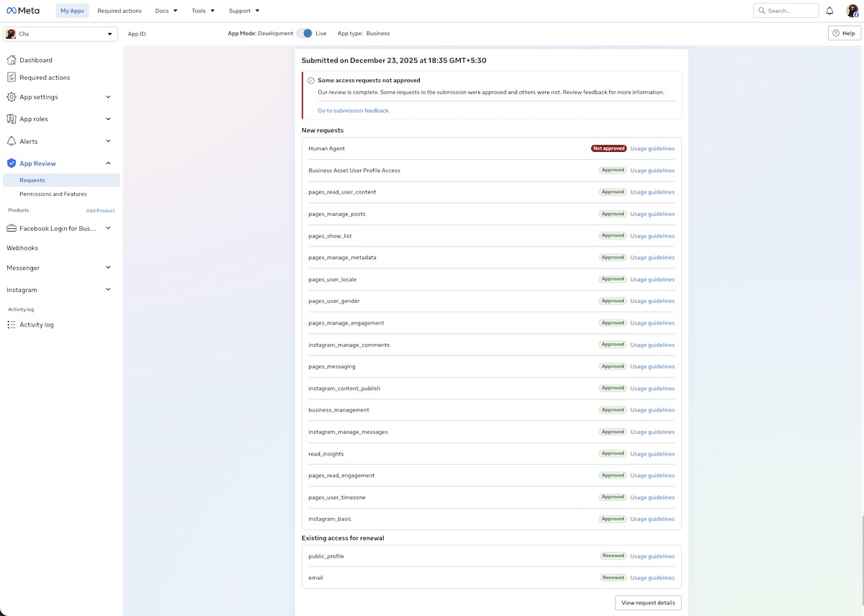Click the App roles badge icon
This screenshot has width=864, height=616.
[12, 119]
